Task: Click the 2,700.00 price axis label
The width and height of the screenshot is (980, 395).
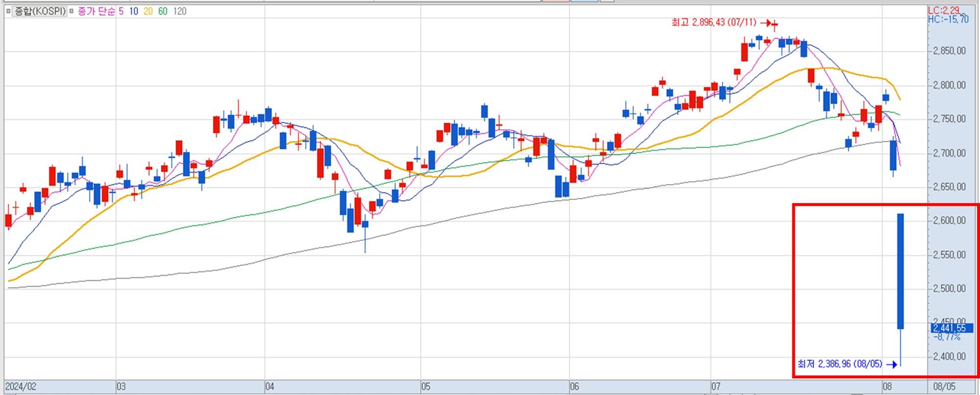Action: pos(949,153)
